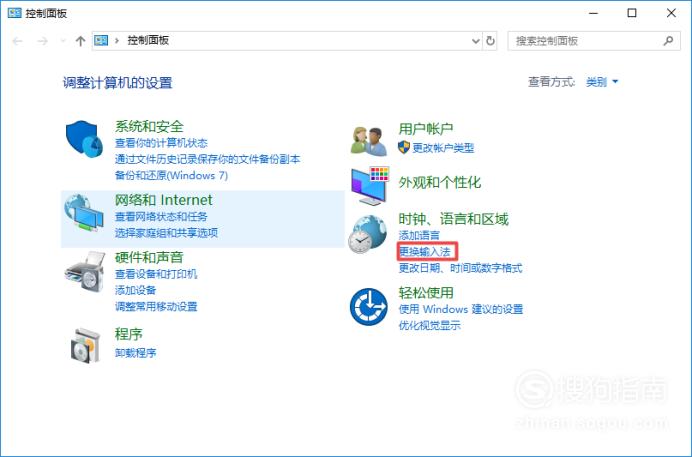Click the Refresh button beside address bar

[x=490, y=41]
